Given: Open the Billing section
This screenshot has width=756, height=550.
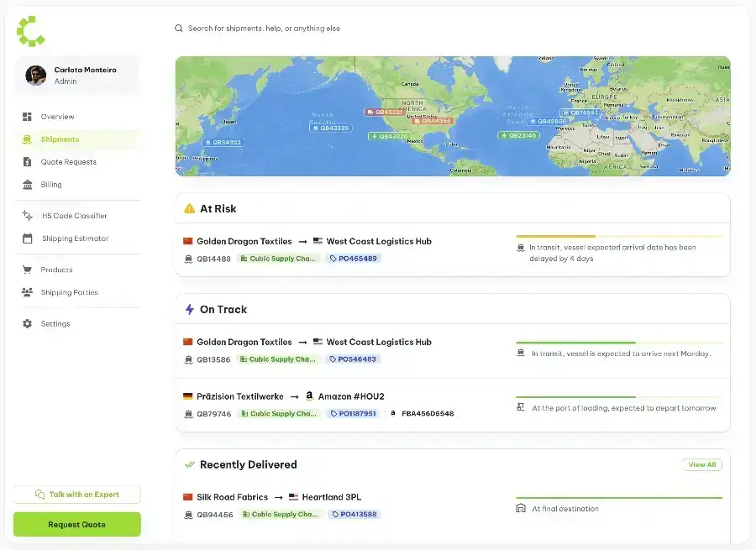Looking at the screenshot, I should pos(78,185).
